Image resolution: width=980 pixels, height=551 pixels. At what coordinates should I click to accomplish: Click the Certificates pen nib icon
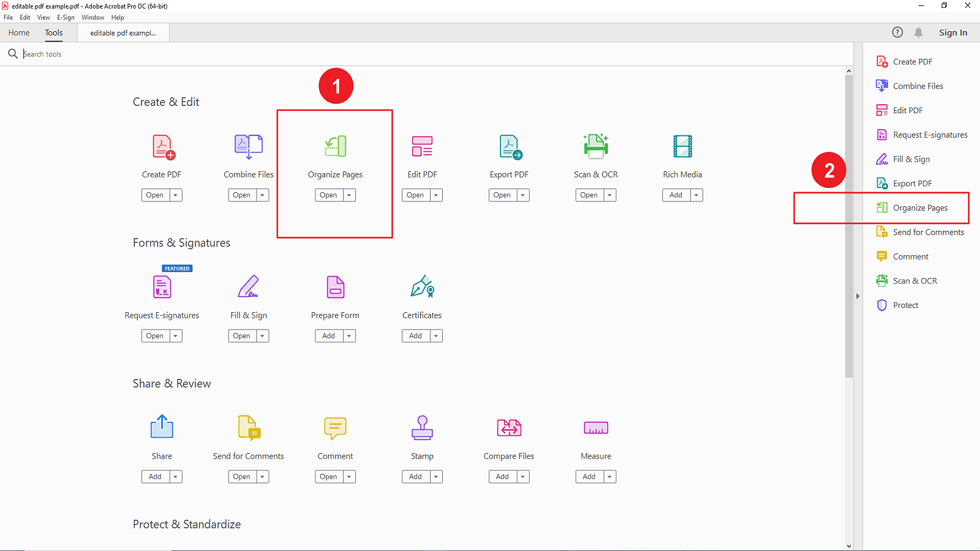(423, 287)
